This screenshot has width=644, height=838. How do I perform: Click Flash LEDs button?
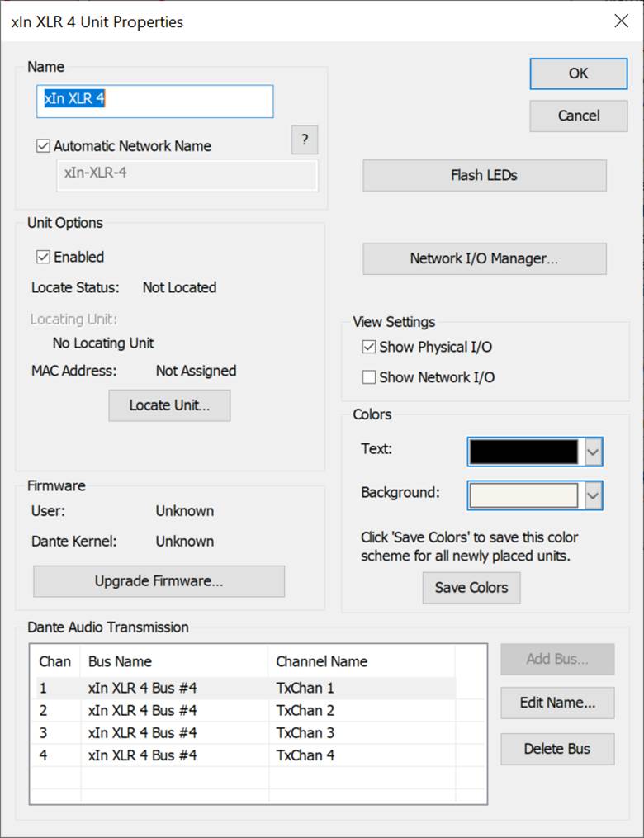pyautogui.click(x=484, y=175)
